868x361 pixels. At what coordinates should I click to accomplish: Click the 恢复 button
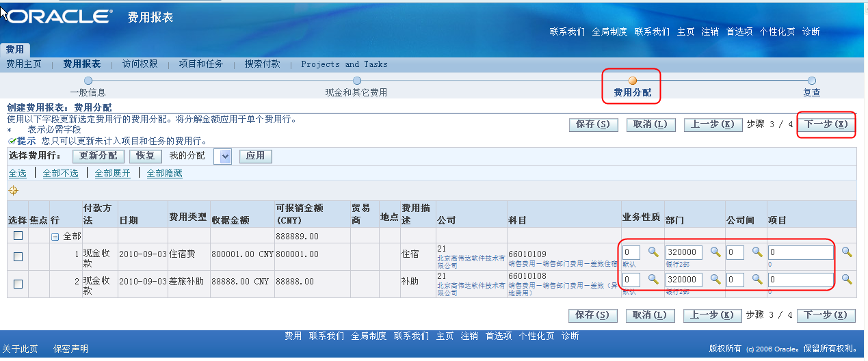point(146,156)
